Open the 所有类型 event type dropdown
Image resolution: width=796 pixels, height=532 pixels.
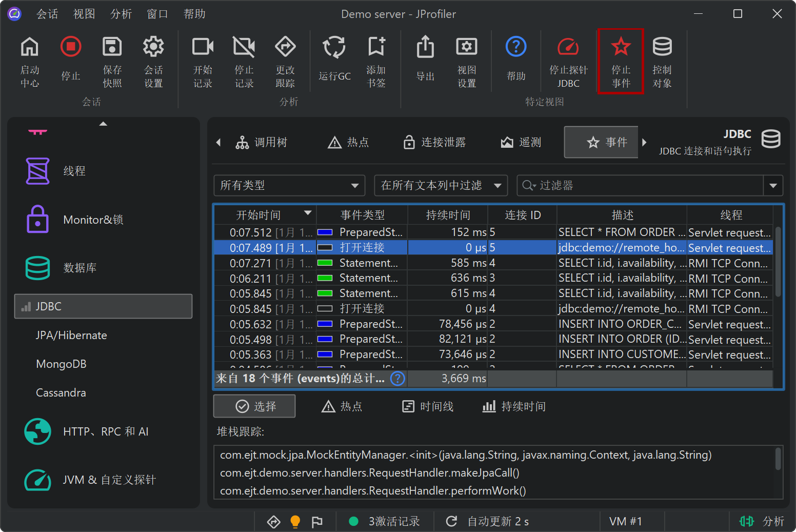click(x=289, y=186)
